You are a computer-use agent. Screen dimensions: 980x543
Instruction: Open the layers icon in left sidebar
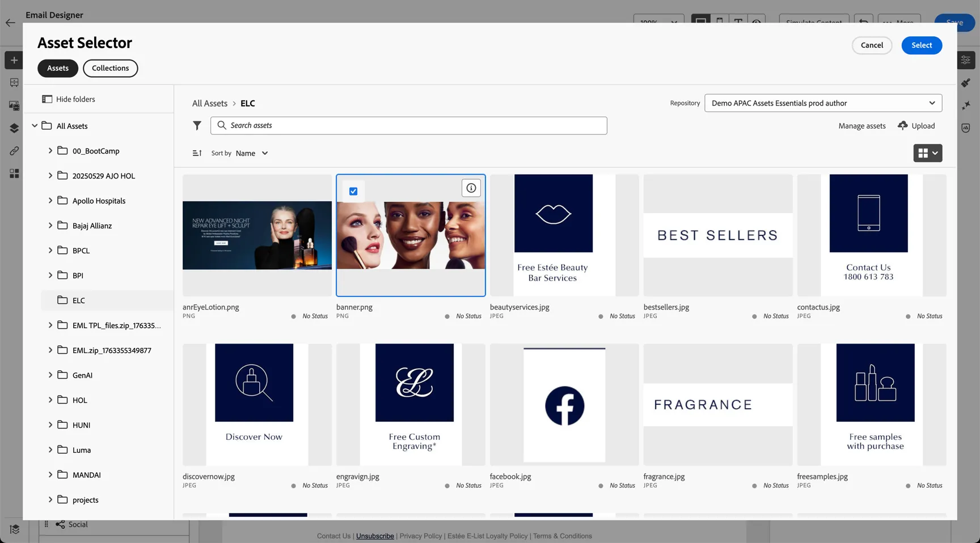pos(14,128)
